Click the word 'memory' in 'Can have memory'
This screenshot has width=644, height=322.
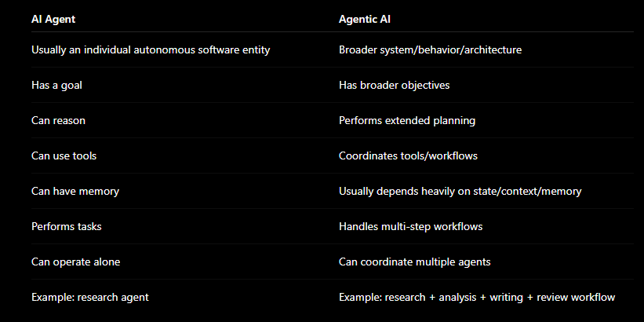click(99, 192)
